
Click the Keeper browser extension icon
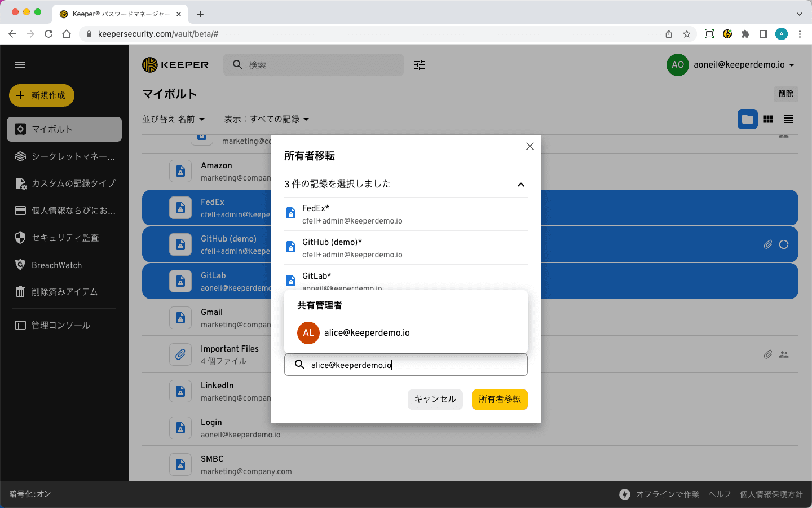click(727, 34)
